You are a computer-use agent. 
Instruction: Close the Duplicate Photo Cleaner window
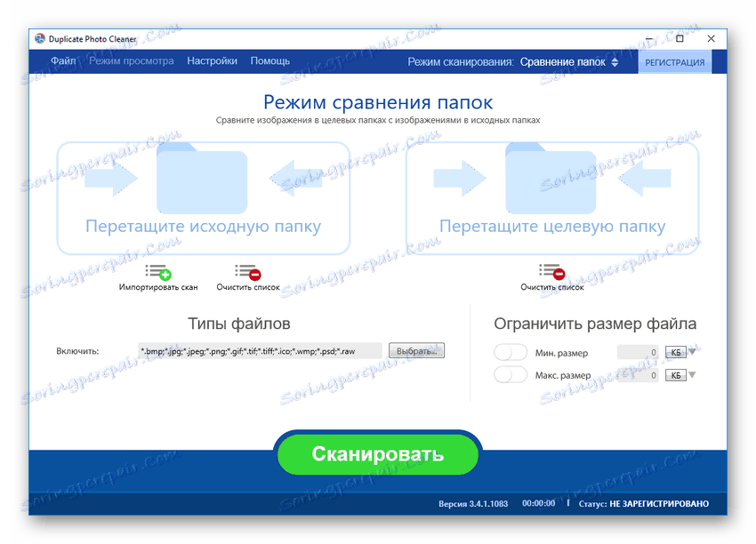[711, 38]
